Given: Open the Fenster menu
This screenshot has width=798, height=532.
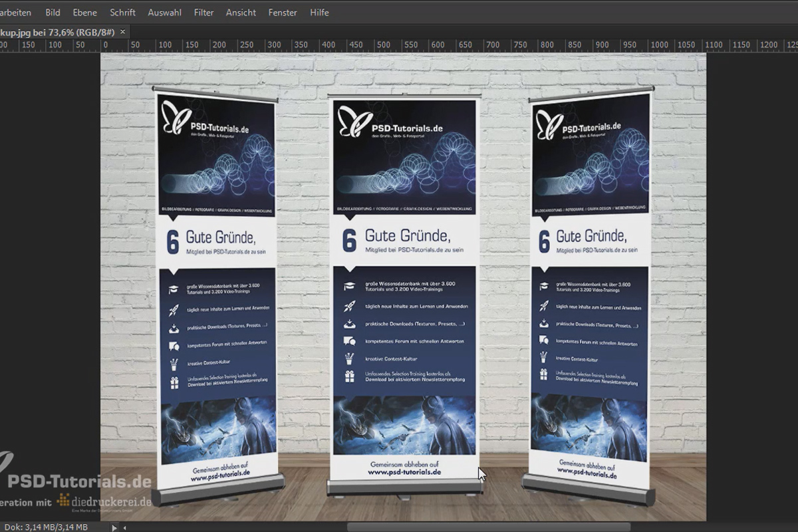Looking at the screenshot, I should click(283, 12).
